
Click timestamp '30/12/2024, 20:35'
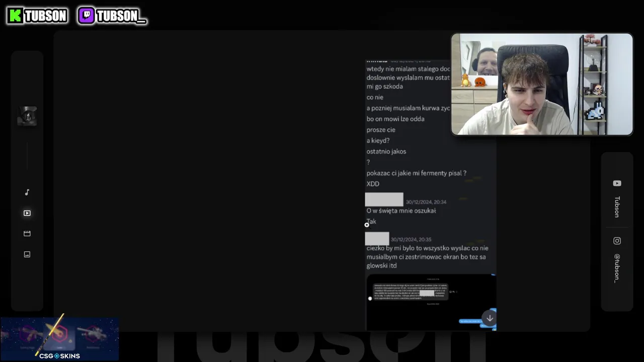tap(411, 240)
